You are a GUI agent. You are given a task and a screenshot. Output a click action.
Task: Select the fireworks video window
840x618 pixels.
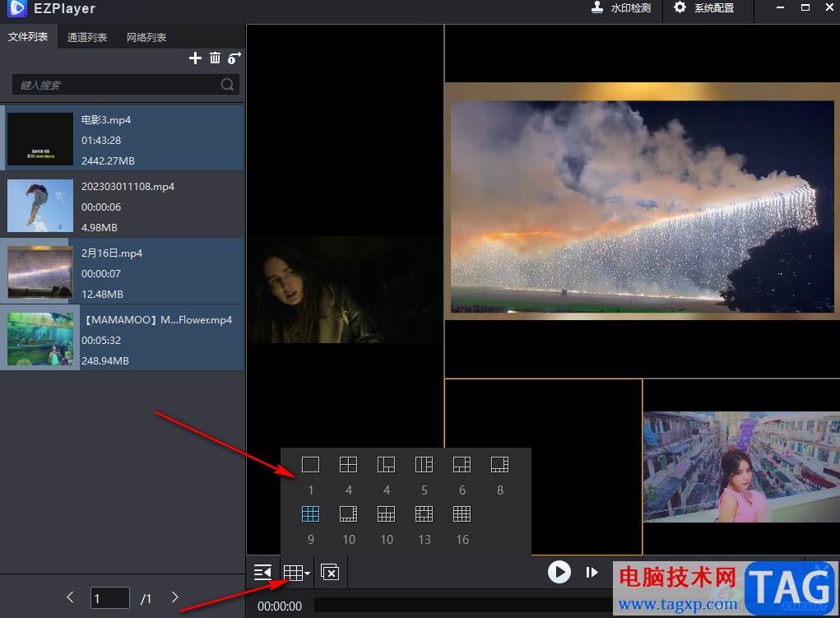(643, 201)
